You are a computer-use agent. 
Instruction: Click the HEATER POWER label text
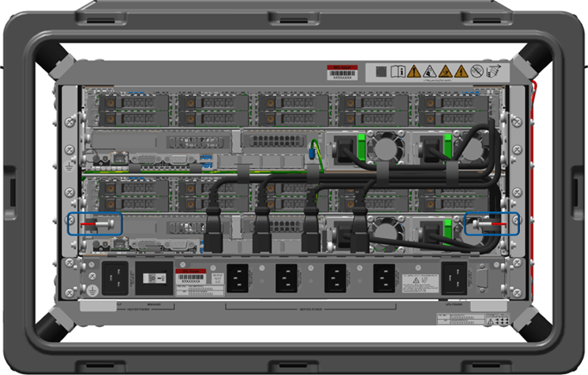click(x=138, y=309)
